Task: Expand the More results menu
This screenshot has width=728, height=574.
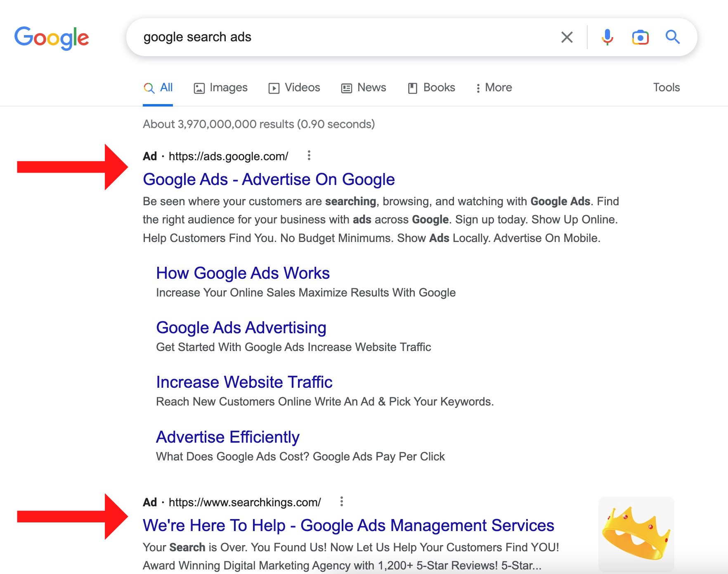Action: coord(494,88)
